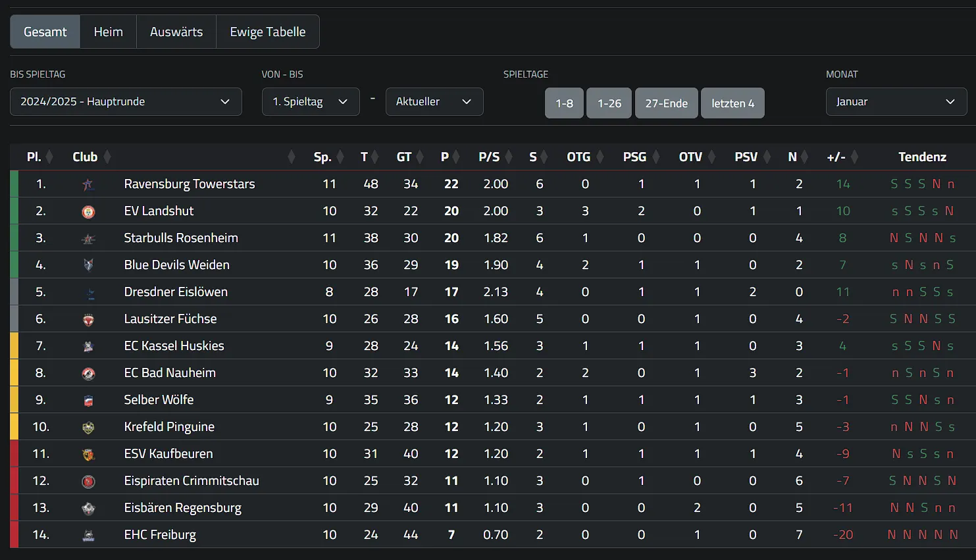This screenshot has height=560, width=976.
Task: Sort by the Club column header
Action: (85, 157)
